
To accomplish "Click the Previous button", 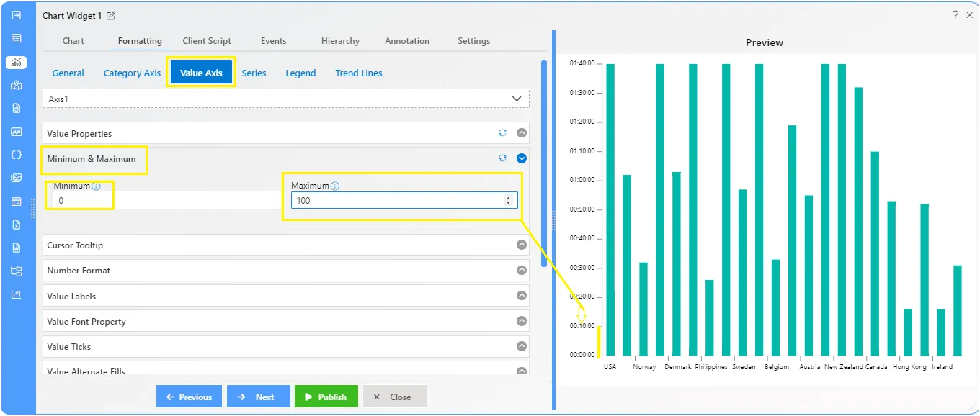I will [x=189, y=397].
